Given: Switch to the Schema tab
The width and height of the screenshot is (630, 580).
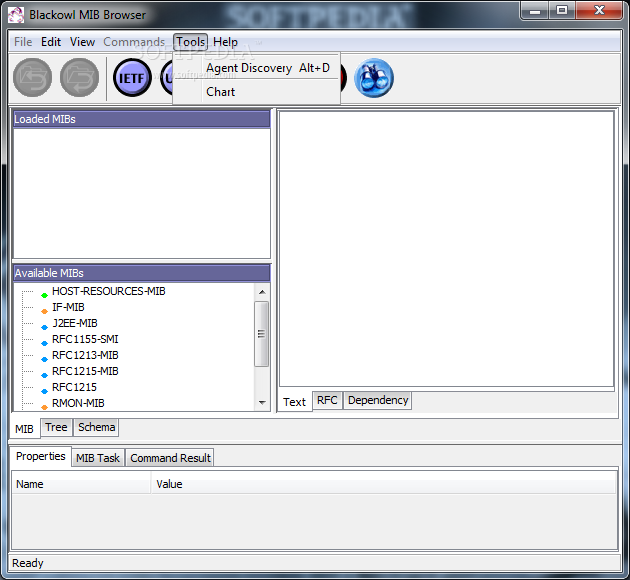Looking at the screenshot, I should pyautogui.click(x=96, y=427).
